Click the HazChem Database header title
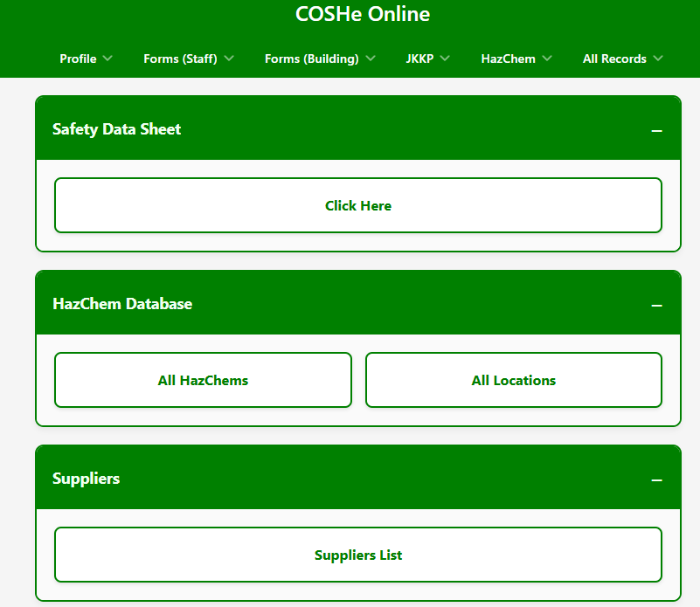The width and height of the screenshot is (700, 607). [x=122, y=304]
